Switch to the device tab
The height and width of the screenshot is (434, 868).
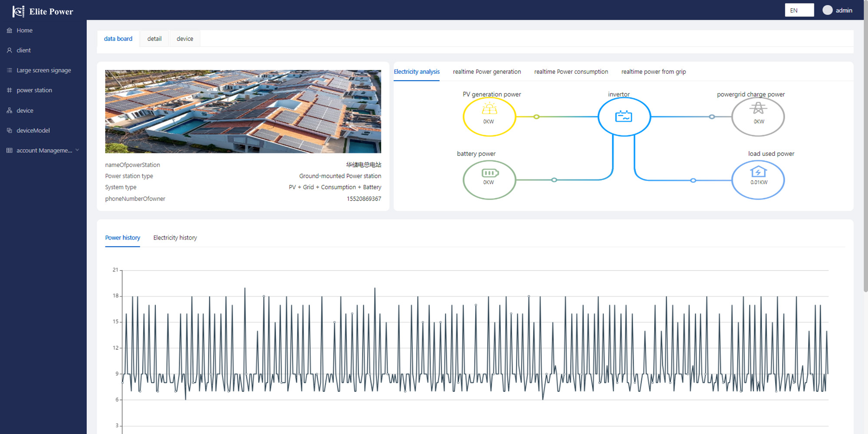pos(185,39)
